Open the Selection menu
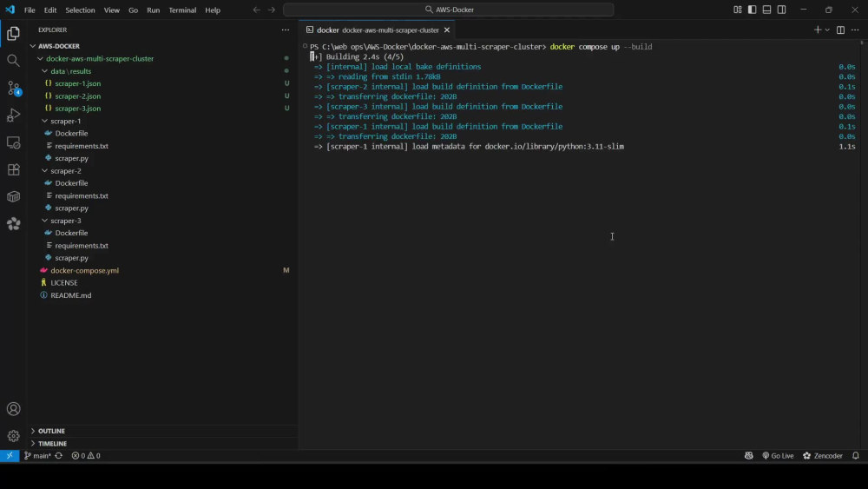 [80, 10]
